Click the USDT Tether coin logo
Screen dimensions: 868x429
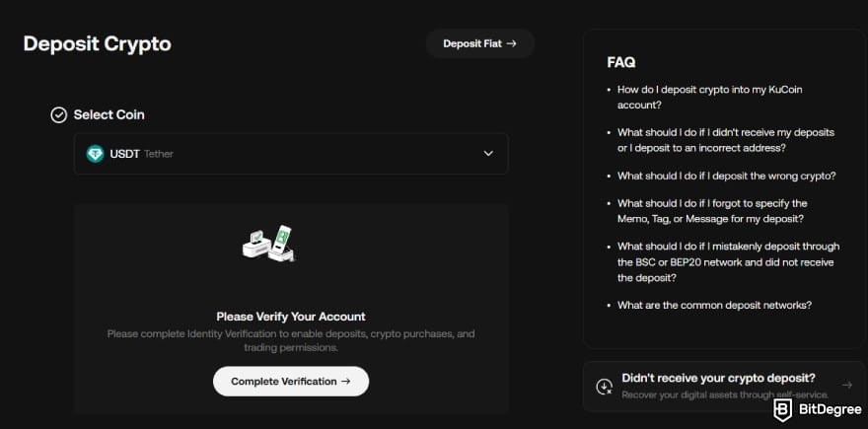96,154
